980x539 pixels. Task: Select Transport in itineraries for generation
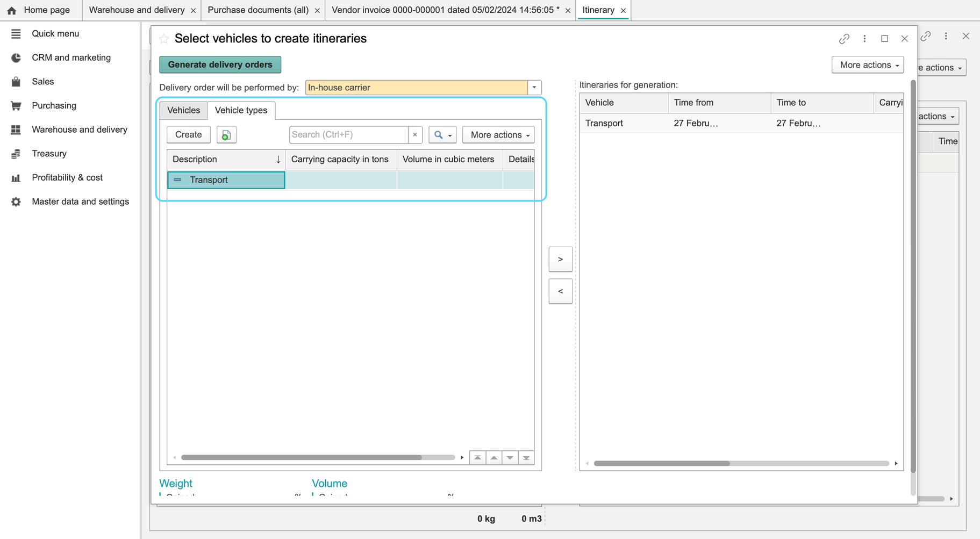(741, 123)
